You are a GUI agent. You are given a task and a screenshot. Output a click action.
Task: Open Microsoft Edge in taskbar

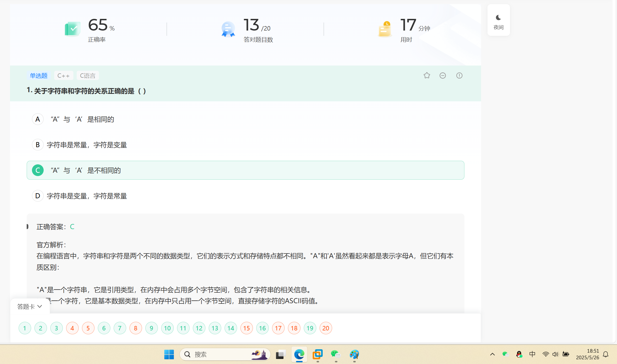click(x=299, y=354)
